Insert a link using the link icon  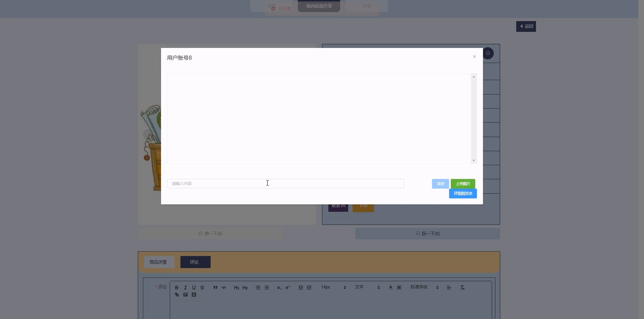tap(177, 295)
